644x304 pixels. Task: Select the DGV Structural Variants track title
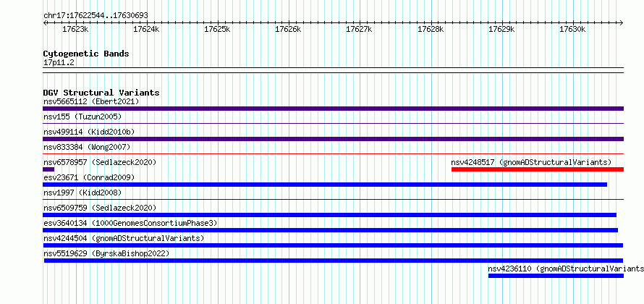(101, 93)
